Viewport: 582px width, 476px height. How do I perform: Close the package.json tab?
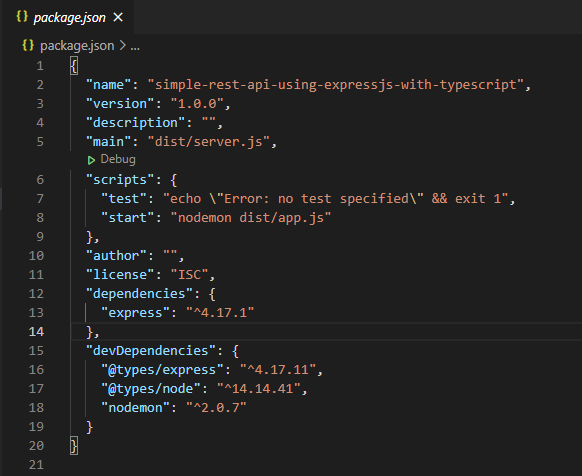pos(118,17)
